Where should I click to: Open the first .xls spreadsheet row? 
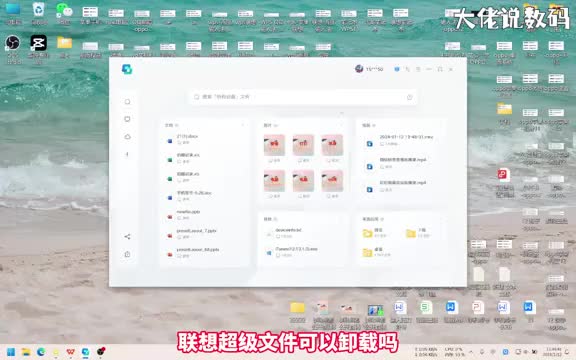[x=205, y=158]
